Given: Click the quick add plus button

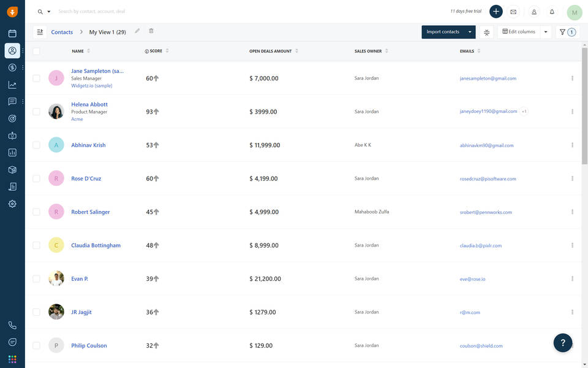Looking at the screenshot, I should click(x=496, y=12).
